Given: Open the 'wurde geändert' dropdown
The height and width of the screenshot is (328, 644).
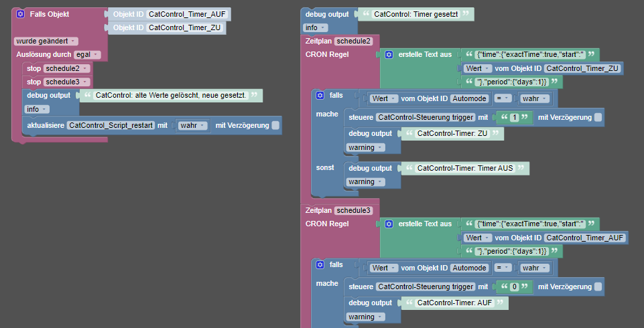Looking at the screenshot, I should click(x=46, y=42).
